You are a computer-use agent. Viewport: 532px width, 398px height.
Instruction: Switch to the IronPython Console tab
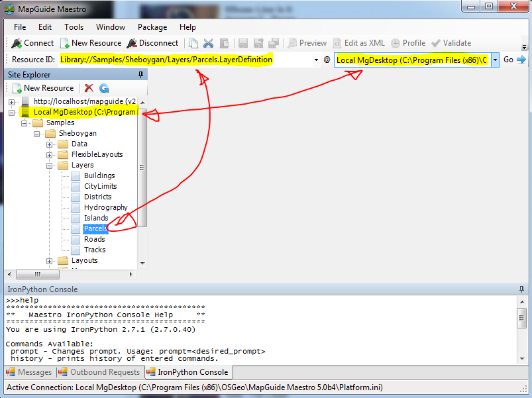point(189,372)
